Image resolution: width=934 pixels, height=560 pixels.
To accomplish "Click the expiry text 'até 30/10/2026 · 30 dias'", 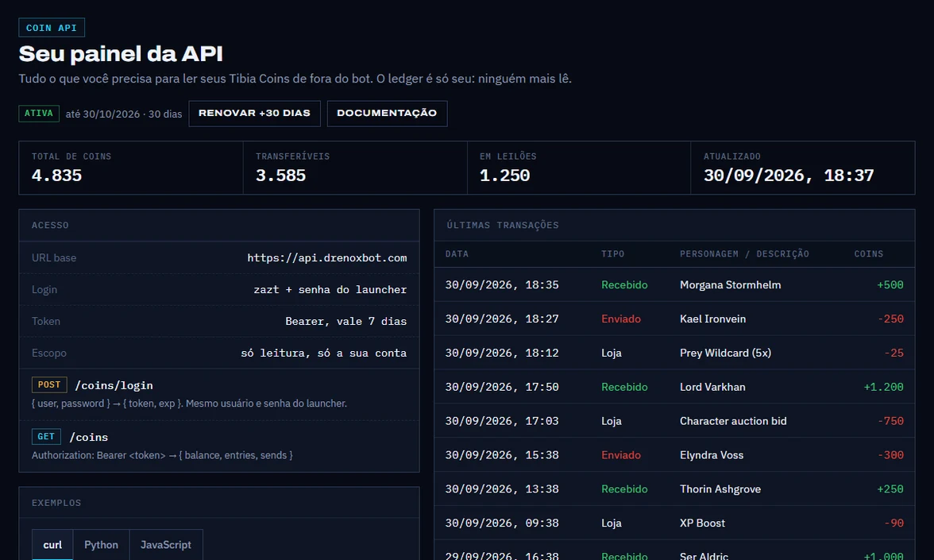I will 124,114.
